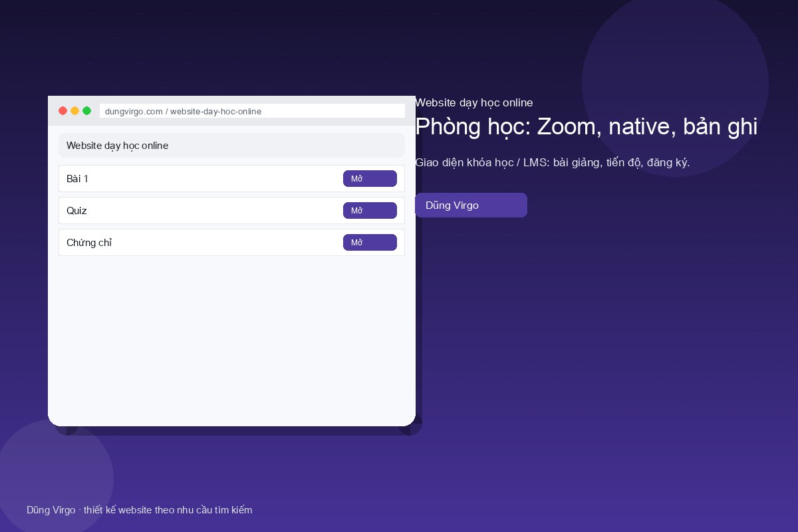Click the "Website dạy học online" label above the headline

(473, 102)
